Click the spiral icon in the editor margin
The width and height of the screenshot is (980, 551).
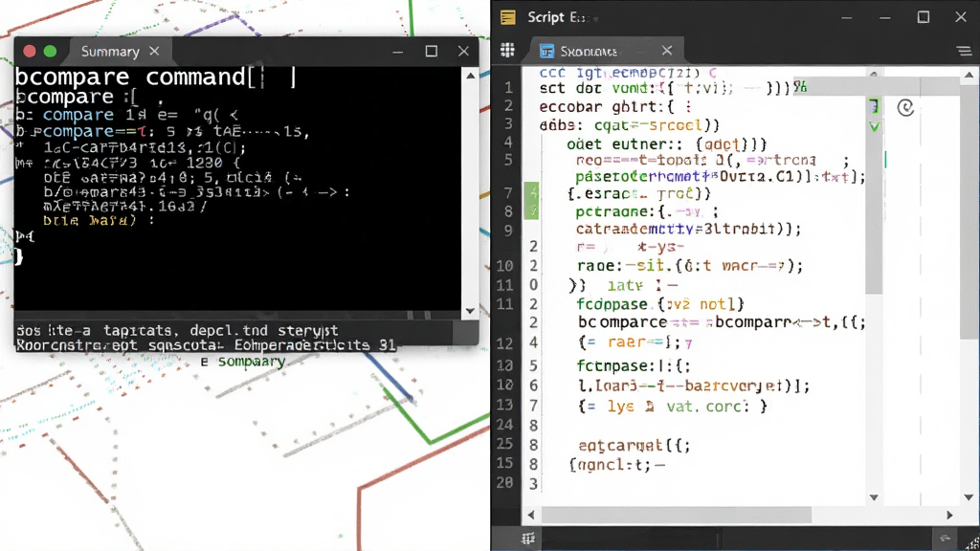coord(905,107)
